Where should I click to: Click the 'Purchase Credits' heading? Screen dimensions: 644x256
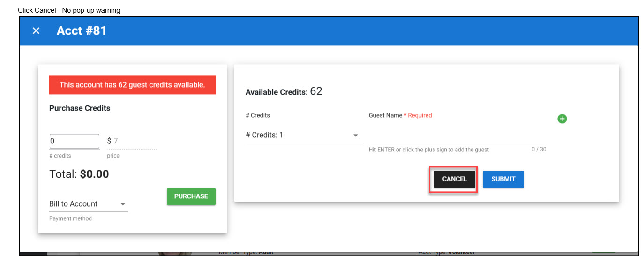point(80,108)
